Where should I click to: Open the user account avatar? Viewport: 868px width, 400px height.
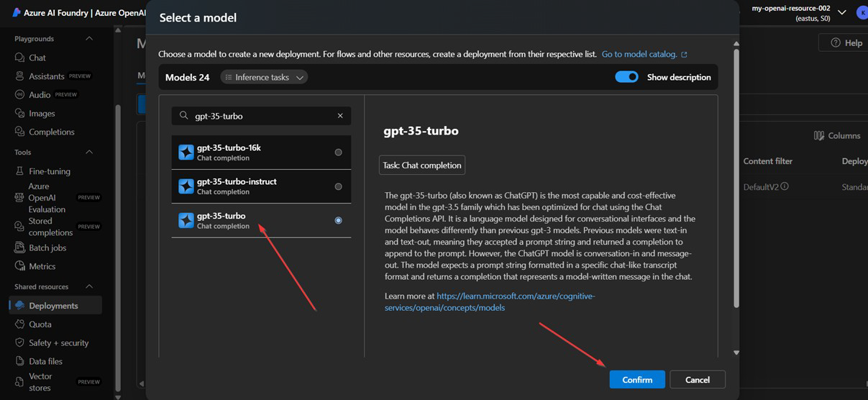862,13
